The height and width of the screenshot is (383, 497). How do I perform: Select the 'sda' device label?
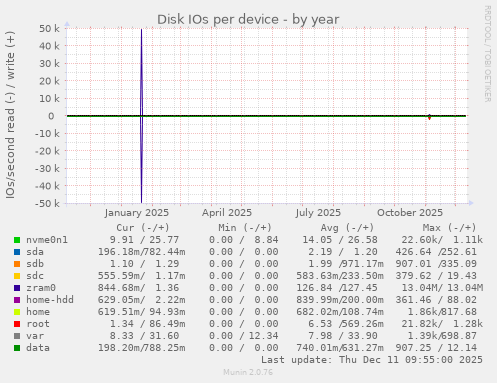pyautogui.click(x=35, y=252)
